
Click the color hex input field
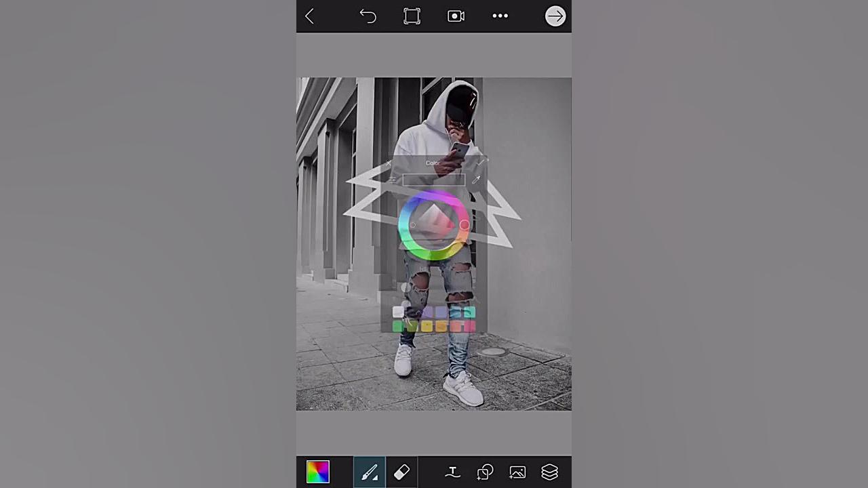pos(434,180)
